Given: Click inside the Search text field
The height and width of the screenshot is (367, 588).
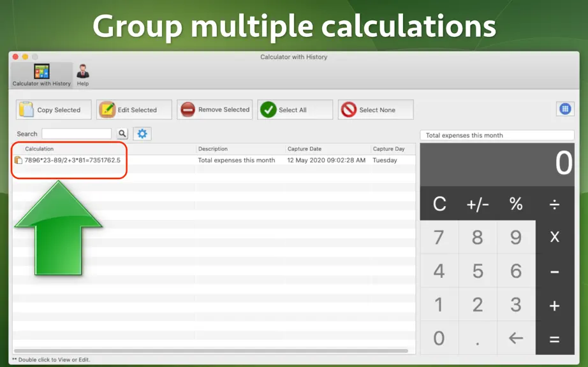Looking at the screenshot, I should 77,134.
